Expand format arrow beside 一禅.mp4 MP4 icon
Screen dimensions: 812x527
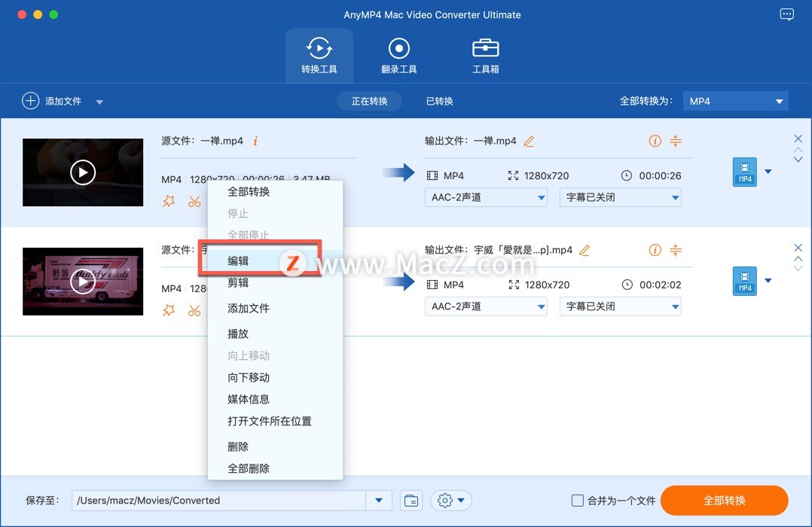point(768,172)
